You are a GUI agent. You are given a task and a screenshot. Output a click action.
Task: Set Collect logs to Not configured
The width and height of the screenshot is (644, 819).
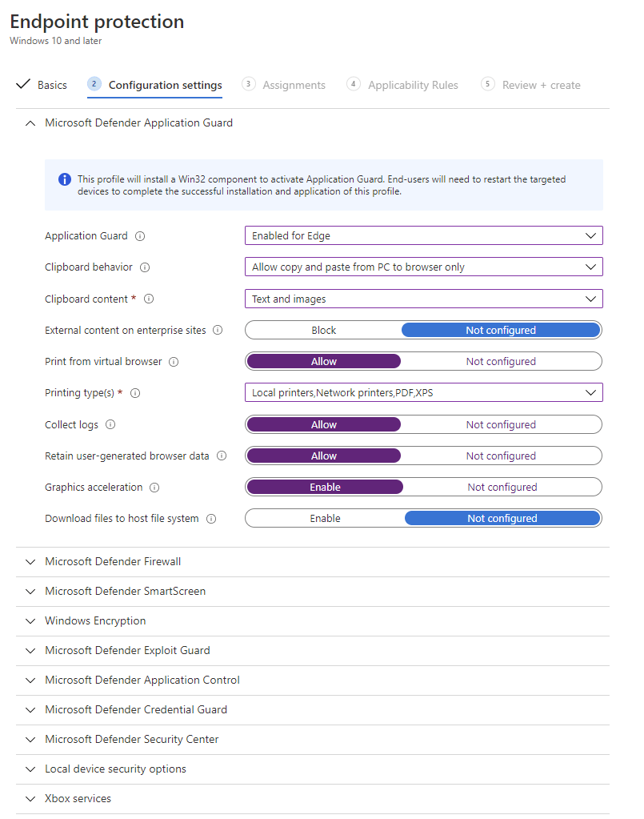coord(501,424)
